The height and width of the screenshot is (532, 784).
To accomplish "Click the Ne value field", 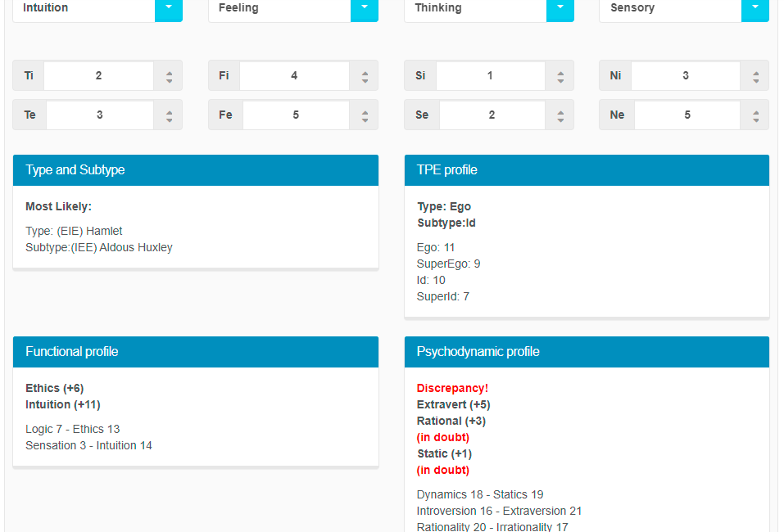I will 687,115.
